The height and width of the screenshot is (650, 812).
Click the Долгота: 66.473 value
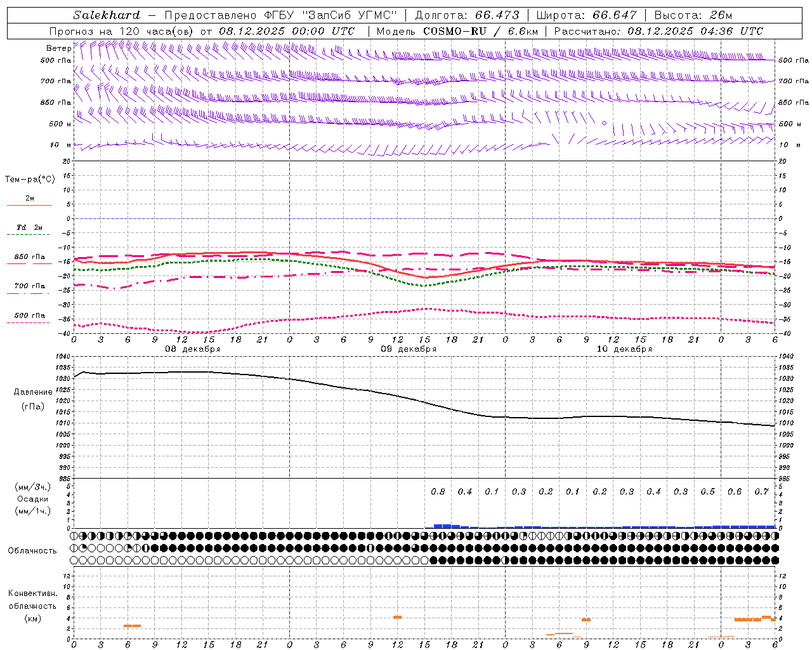[467, 15]
